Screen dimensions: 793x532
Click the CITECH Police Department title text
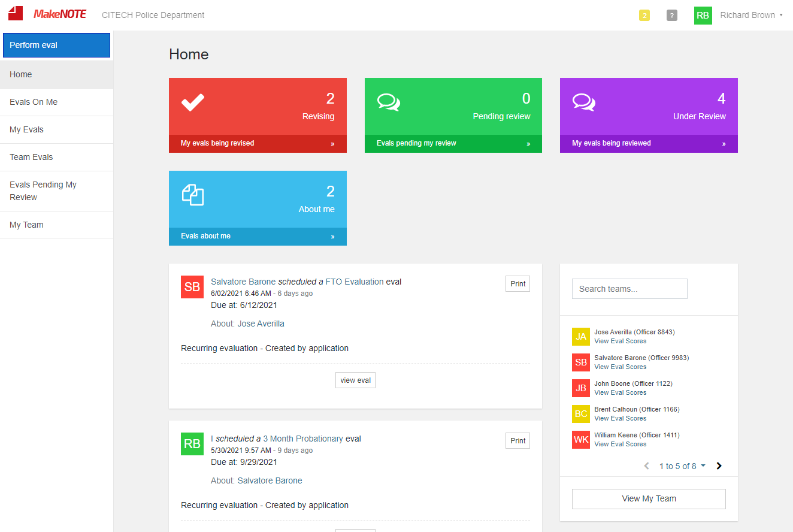click(x=153, y=16)
